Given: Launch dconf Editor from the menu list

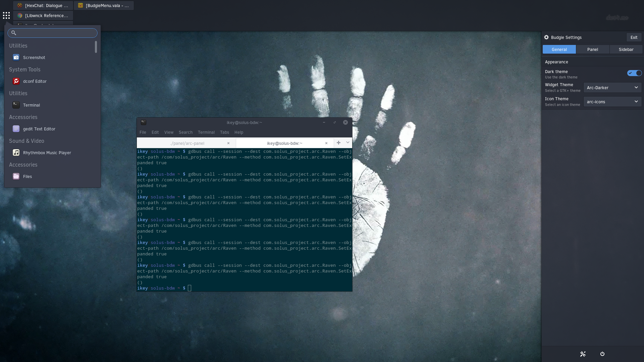Looking at the screenshot, I should (52, 81).
